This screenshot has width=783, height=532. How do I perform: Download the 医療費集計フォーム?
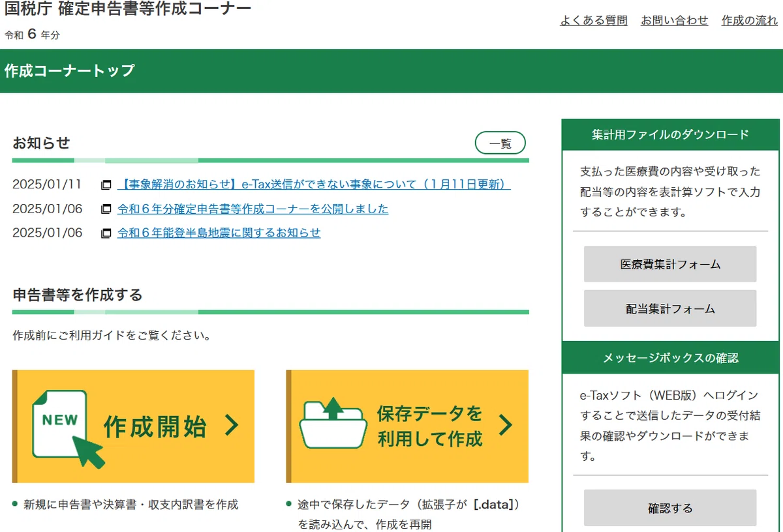click(x=670, y=264)
